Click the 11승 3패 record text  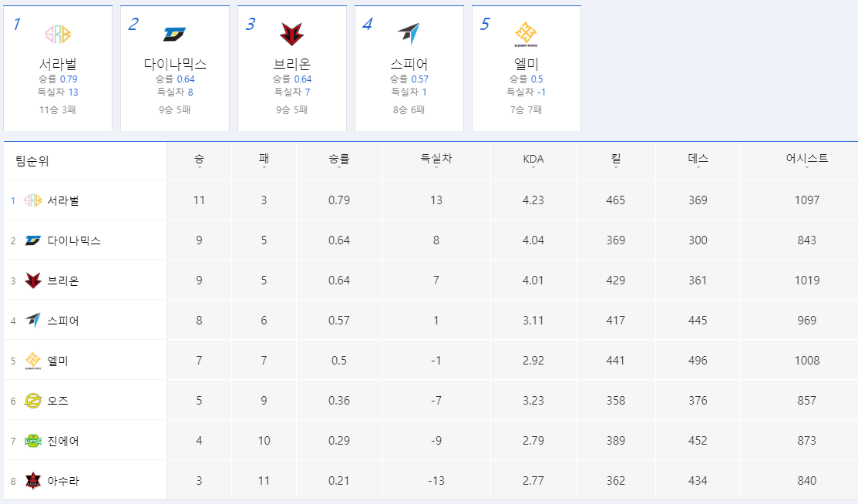click(58, 110)
